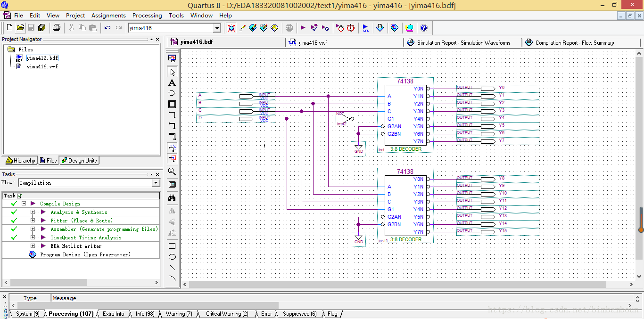Screen dimensions: 644x319
Task: Switch to Design Units tab
Action: 79,161
